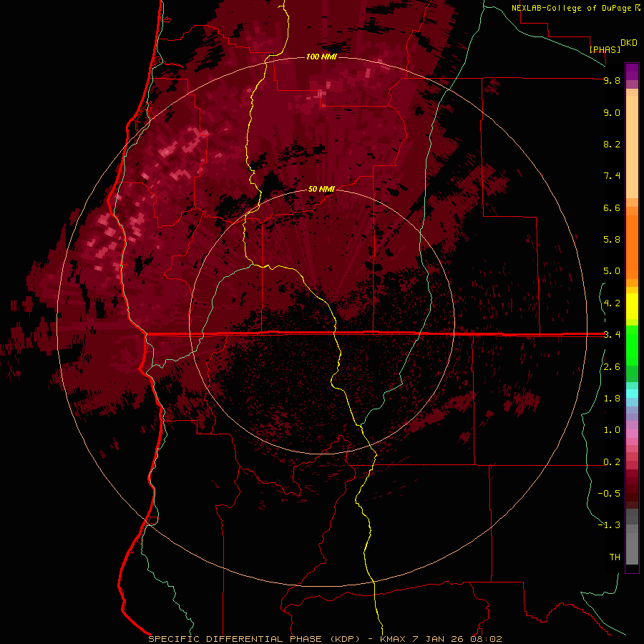Click the TH label on the scale
This screenshot has width=644, height=644.
click(615, 557)
